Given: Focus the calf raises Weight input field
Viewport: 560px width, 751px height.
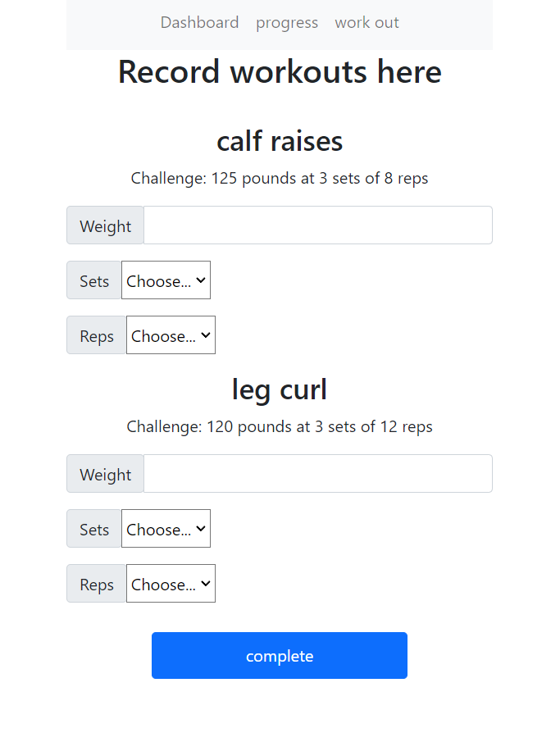Looking at the screenshot, I should pos(317,225).
